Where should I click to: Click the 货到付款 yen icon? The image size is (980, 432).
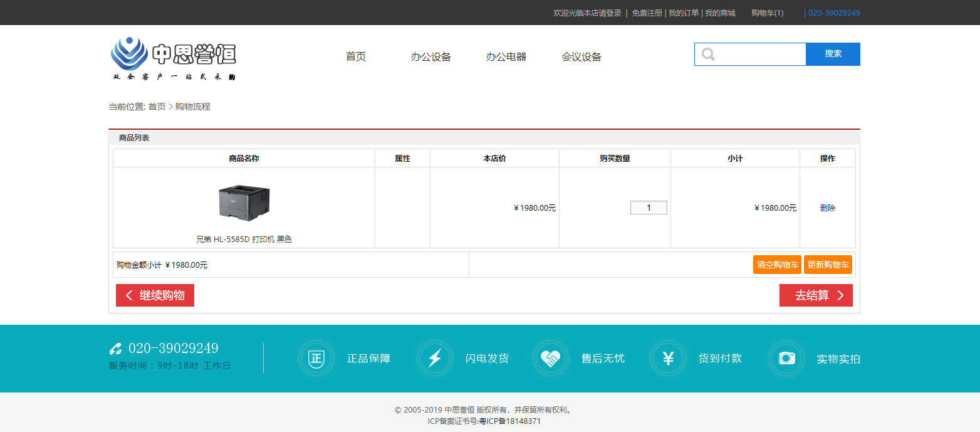[668, 359]
